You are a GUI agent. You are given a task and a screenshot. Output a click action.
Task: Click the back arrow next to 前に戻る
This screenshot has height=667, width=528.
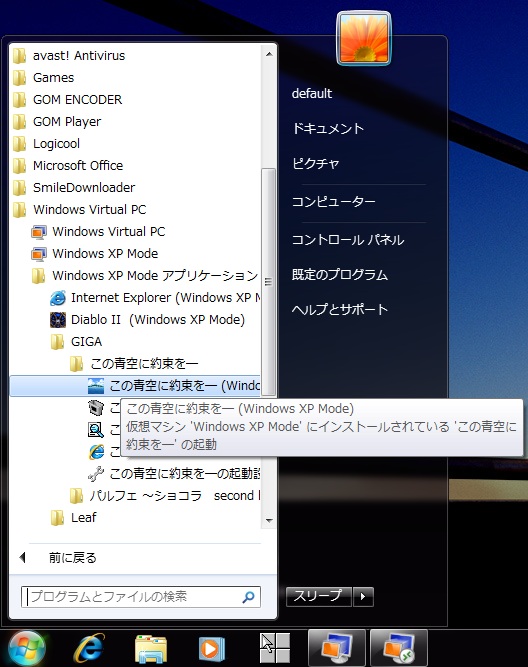(23, 558)
